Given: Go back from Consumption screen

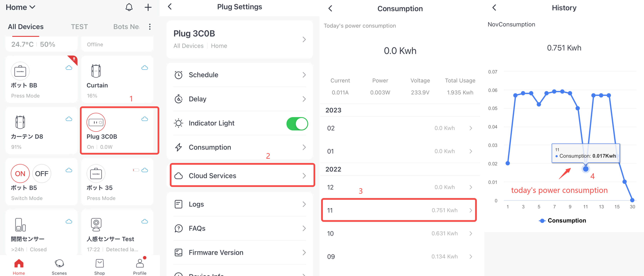Looking at the screenshot, I should [330, 8].
